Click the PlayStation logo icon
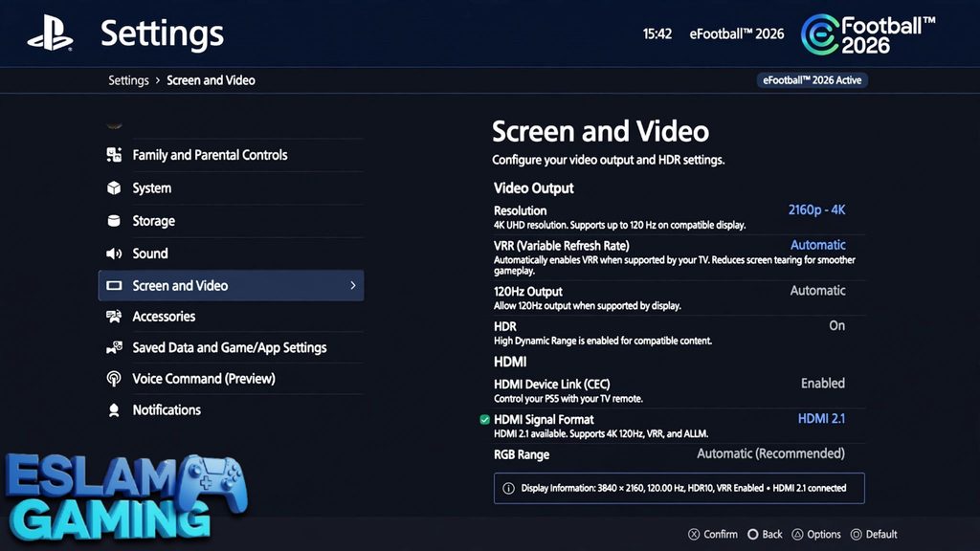The image size is (980, 551). [50, 33]
